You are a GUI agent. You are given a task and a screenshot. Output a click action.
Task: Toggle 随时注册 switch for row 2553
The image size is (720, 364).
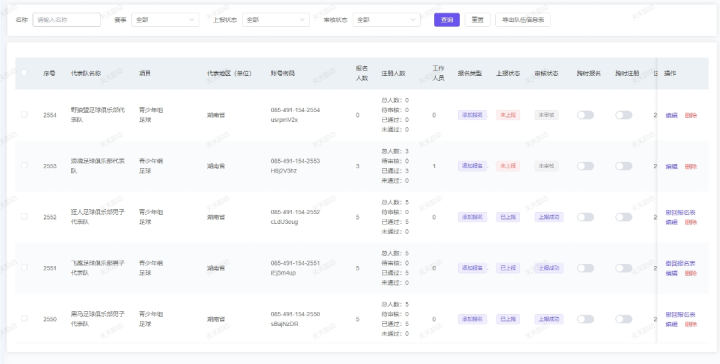click(624, 166)
